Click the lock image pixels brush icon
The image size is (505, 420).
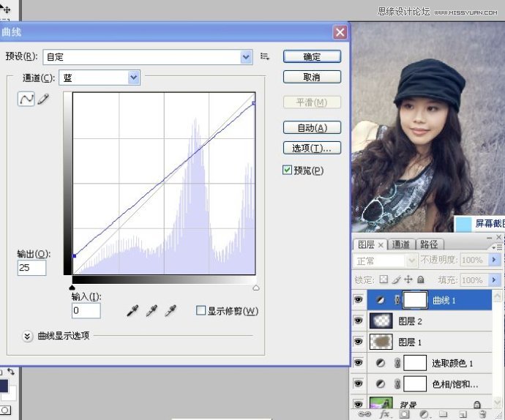tap(396, 280)
